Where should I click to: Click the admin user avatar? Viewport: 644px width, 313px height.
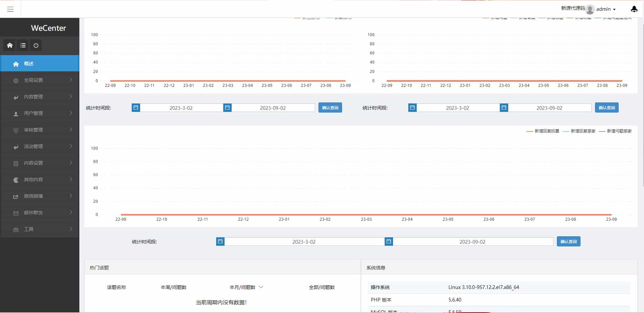(x=590, y=9)
